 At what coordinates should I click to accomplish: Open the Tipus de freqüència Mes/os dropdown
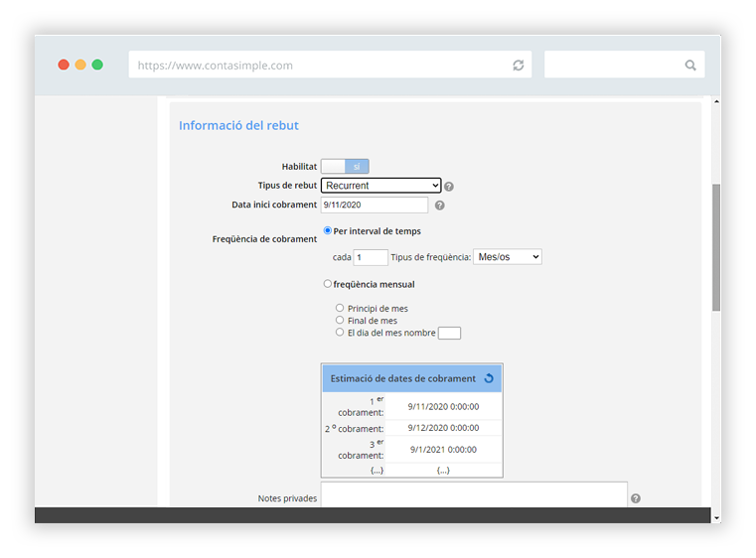click(508, 257)
